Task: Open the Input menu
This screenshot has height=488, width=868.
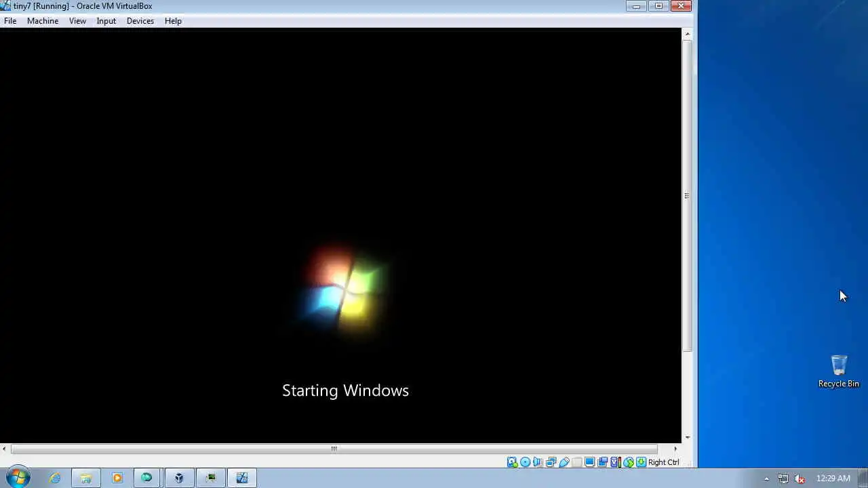Action: [x=106, y=21]
